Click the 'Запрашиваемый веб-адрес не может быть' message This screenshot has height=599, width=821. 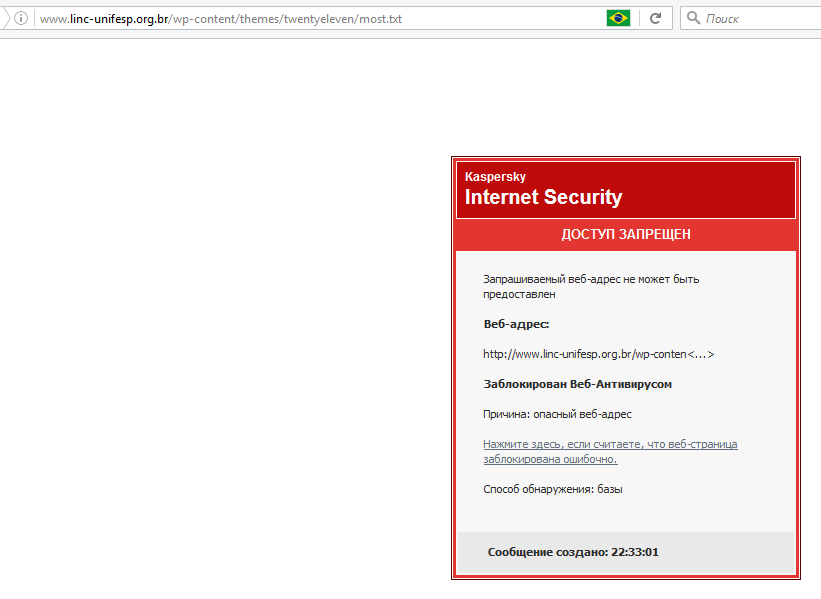[591, 279]
